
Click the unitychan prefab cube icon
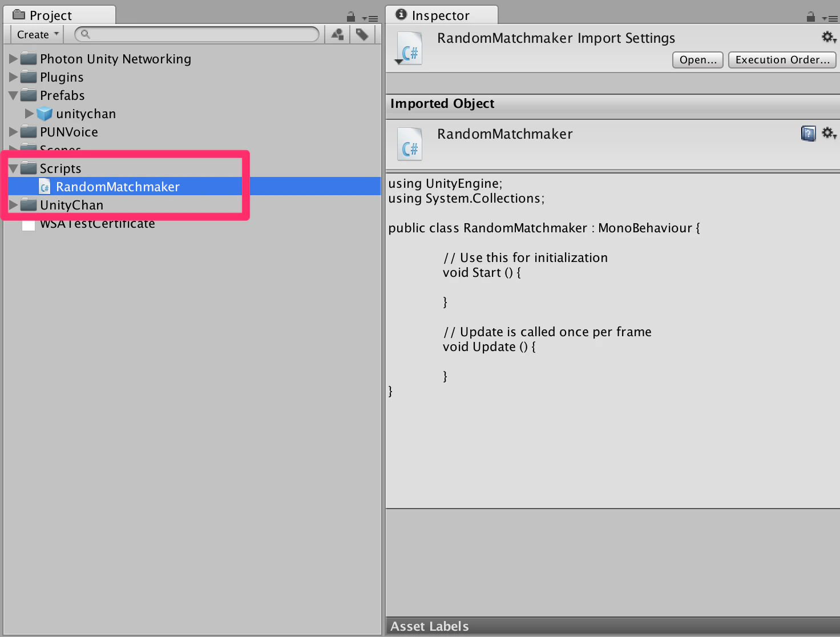tap(45, 114)
